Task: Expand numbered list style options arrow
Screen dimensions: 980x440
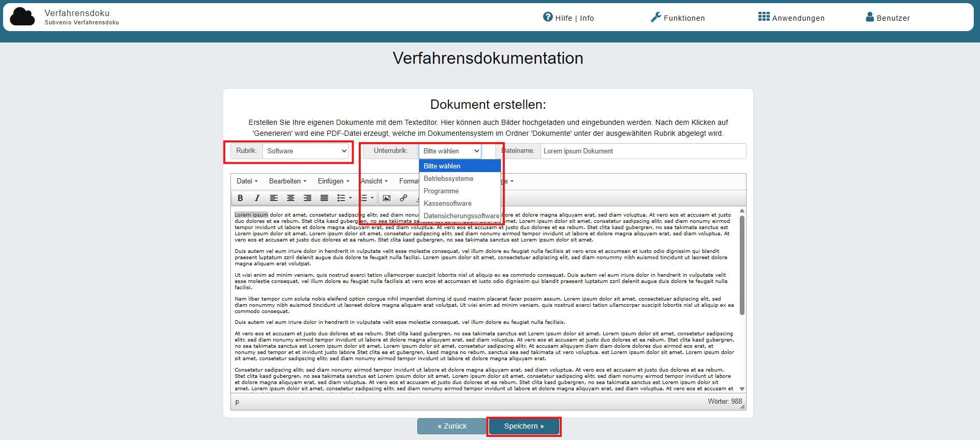Action: tap(372, 198)
